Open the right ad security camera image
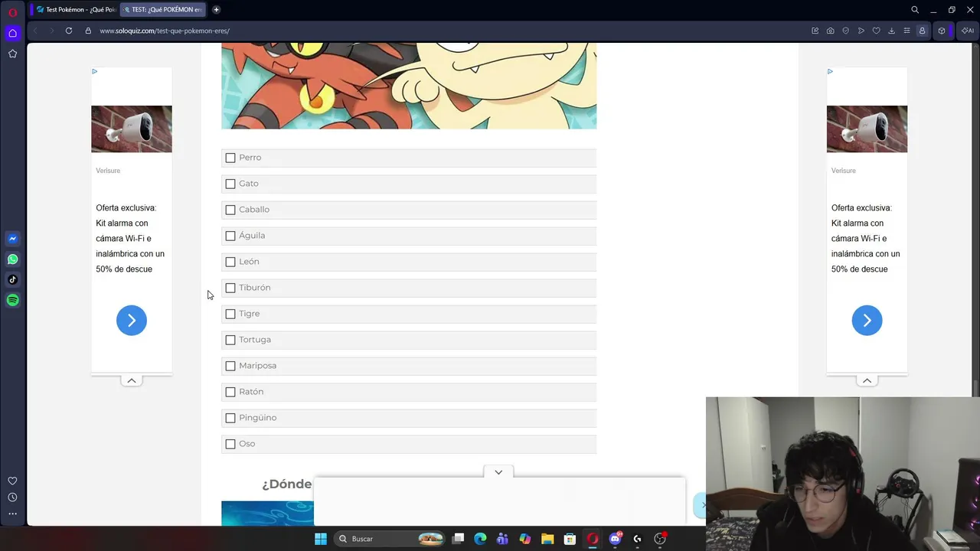This screenshot has width=980, height=551. 867,129
